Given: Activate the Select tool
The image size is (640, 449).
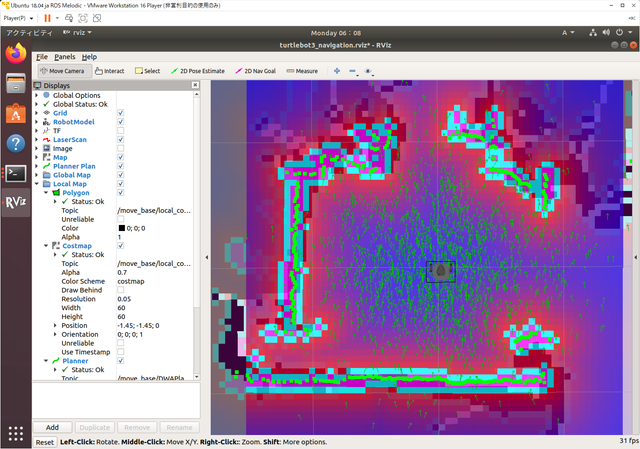Looking at the screenshot, I should click(x=147, y=71).
